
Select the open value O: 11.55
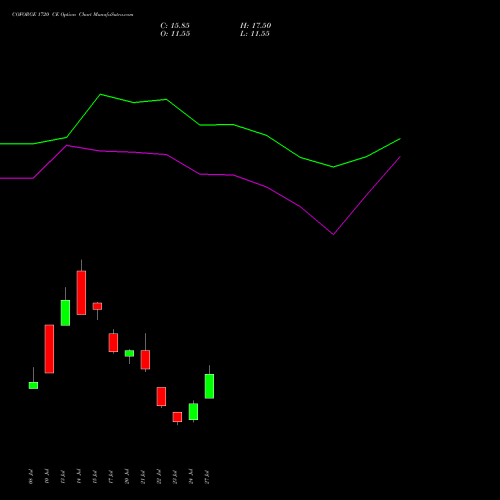[x=175, y=34]
